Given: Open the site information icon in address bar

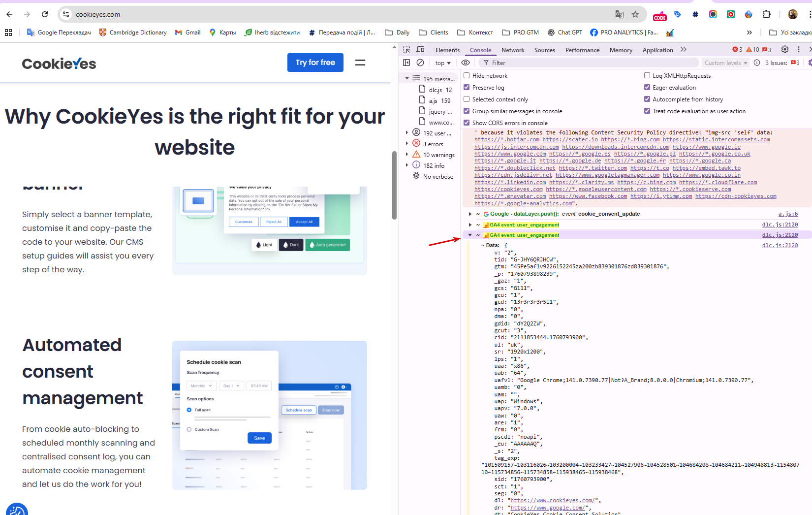Looking at the screenshot, I should point(66,14).
